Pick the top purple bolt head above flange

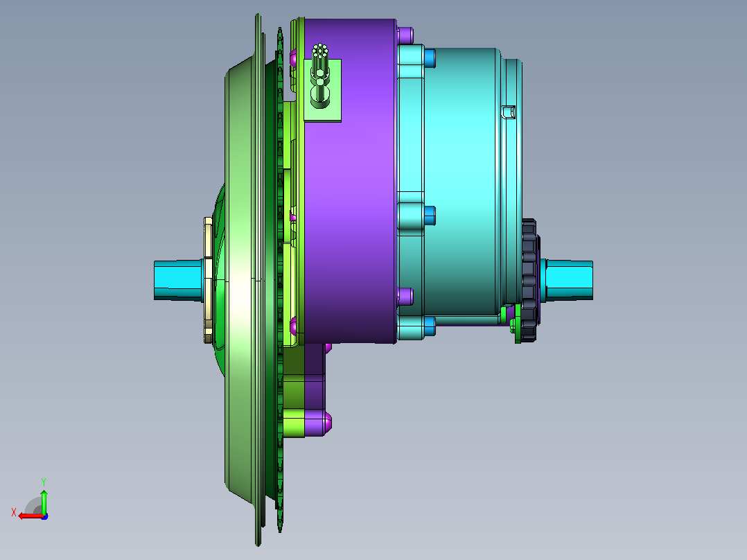tap(405, 35)
